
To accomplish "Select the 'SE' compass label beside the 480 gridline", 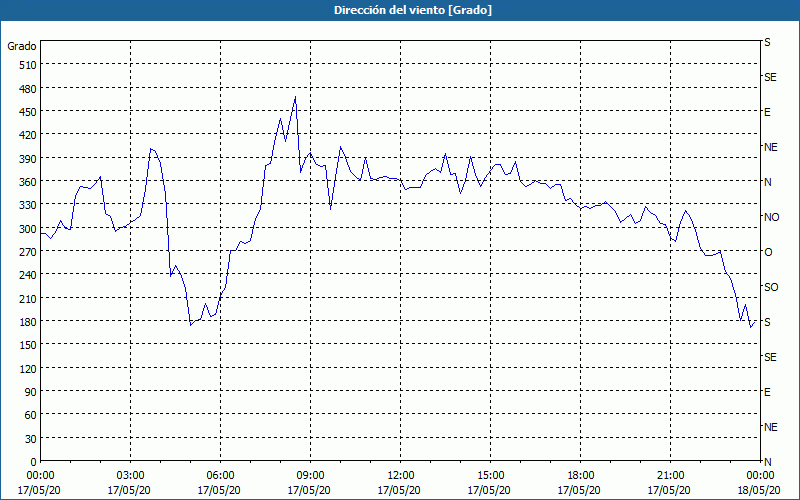I will coord(770,77).
